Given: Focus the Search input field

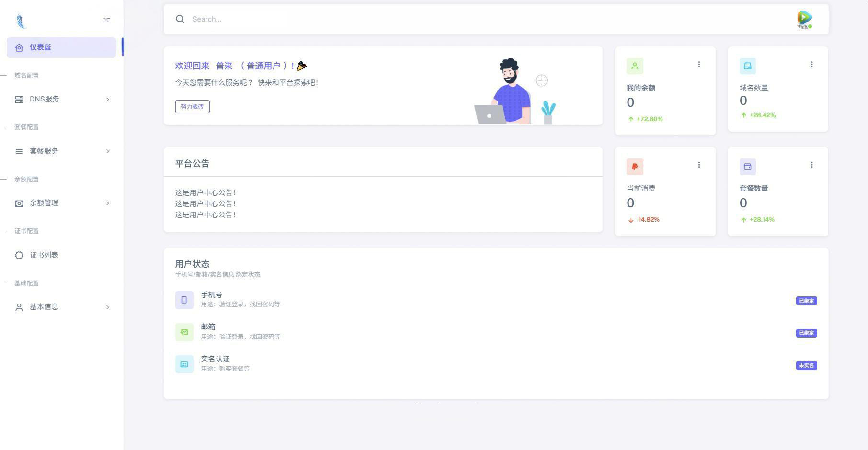Looking at the screenshot, I should tap(489, 19).
